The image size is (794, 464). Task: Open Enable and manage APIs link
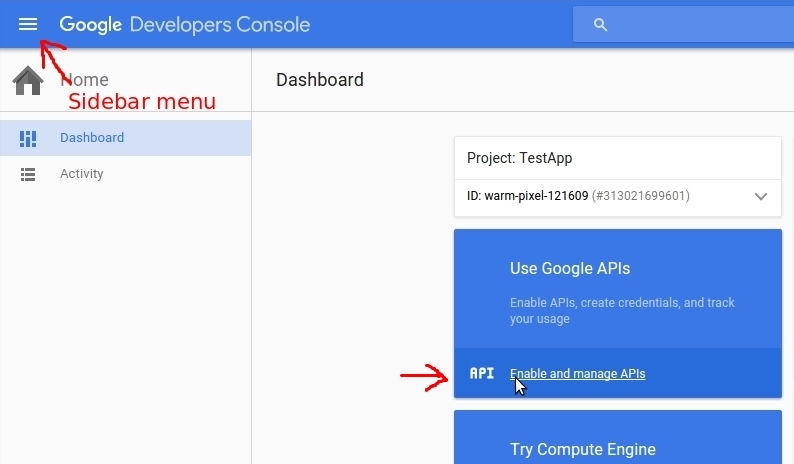[578, 374]
